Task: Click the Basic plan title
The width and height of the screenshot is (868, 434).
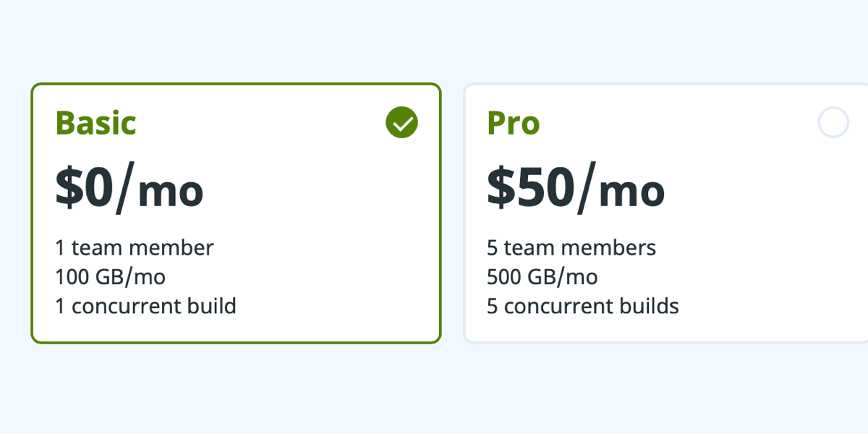Action: [x=95, y=123]
